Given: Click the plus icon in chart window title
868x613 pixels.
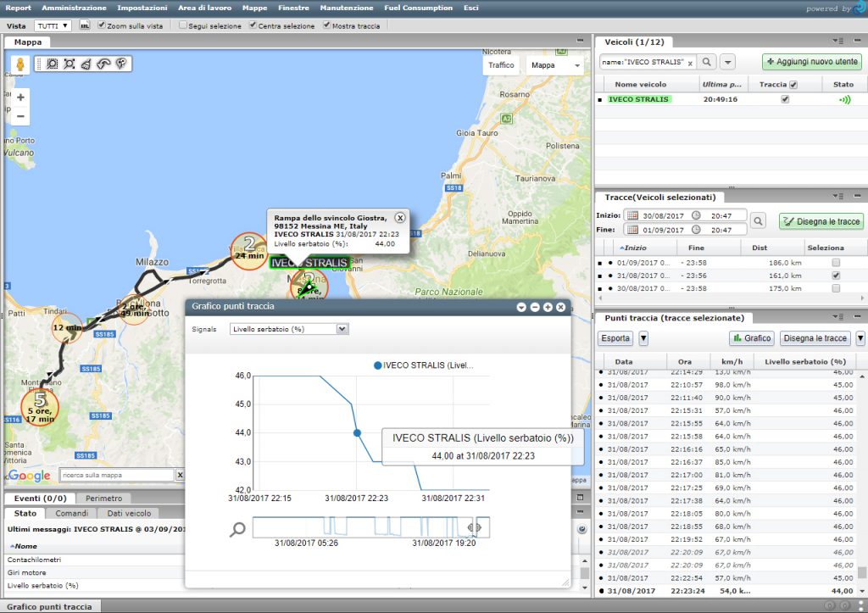Looking at the screenshot, I should 548,307.
